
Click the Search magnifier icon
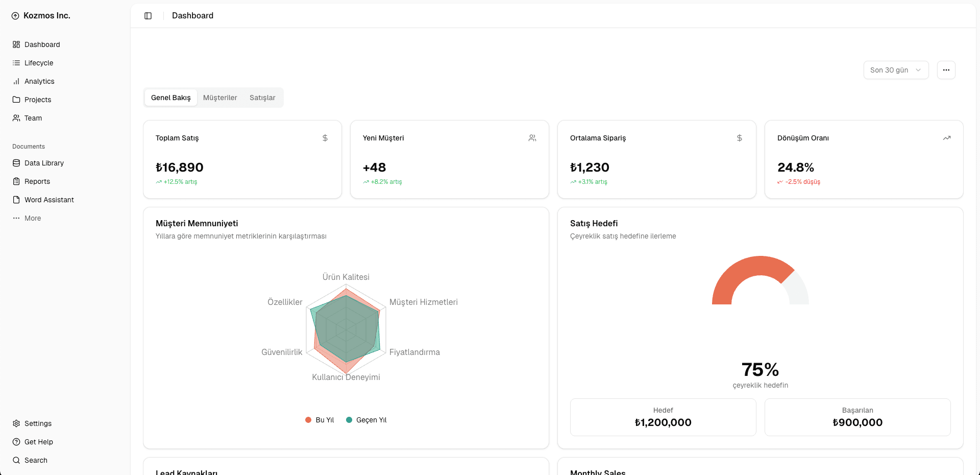point(16,460)
